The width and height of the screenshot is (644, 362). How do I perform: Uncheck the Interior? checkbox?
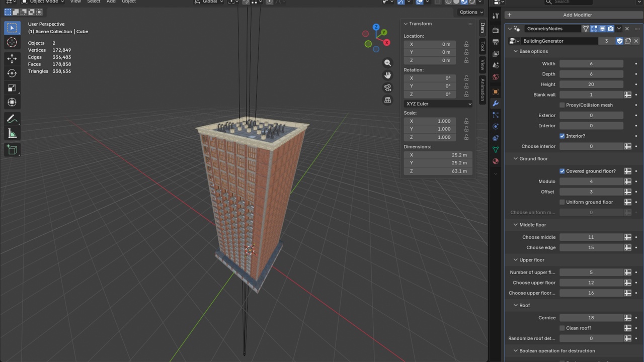pos(562,136)
